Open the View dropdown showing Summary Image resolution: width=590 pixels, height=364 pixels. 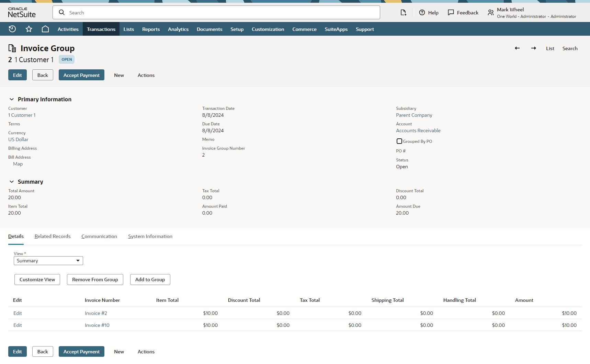[x=48, y=261]
